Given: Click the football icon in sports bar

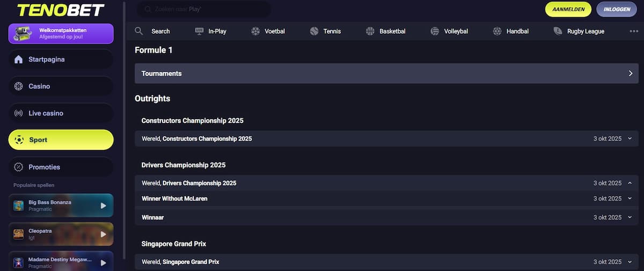Looking at the screenshot, I should [x=255, y=31].
